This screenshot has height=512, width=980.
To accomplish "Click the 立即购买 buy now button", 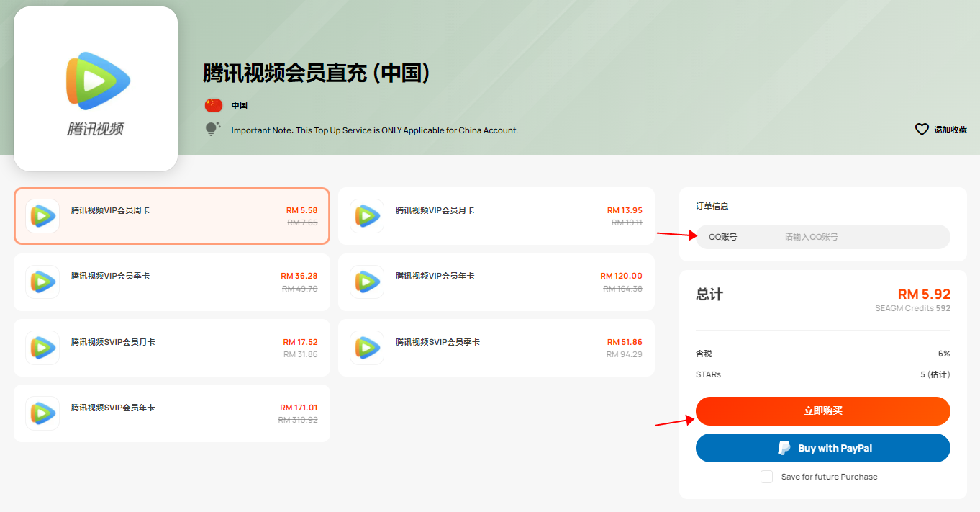I will [x=823, y=411].
